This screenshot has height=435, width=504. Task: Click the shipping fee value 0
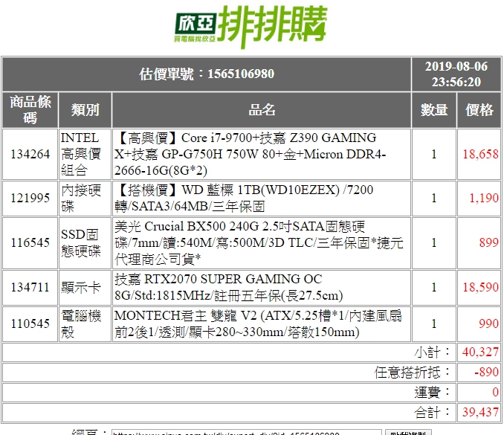tap(495, 392)
